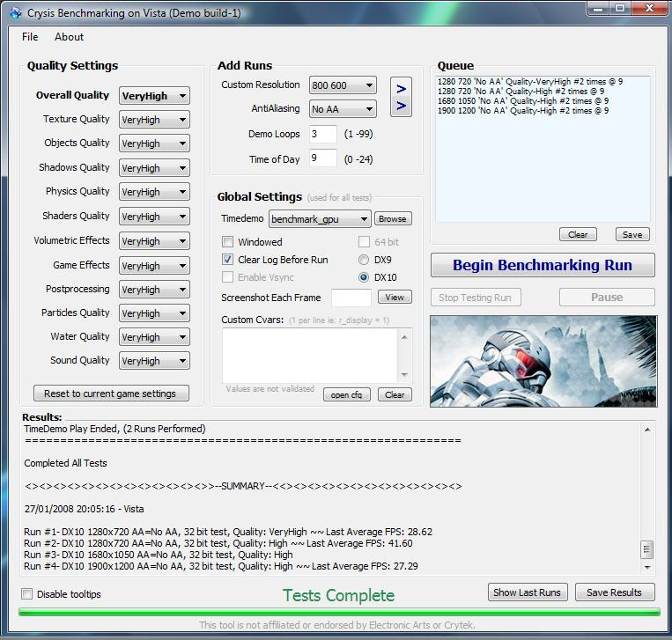Click Begin Benchmarking Run button

coord(543,265)
